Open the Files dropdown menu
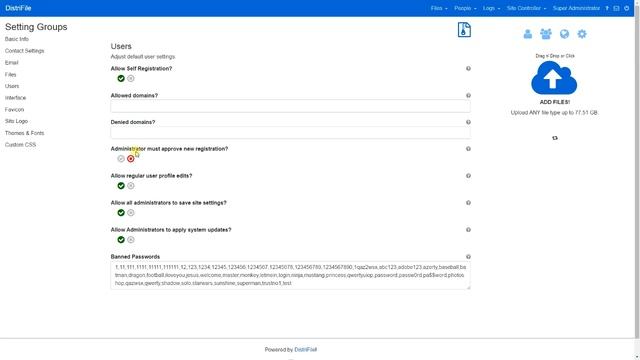Screen dimensions: 640x360 click(439, 8)
